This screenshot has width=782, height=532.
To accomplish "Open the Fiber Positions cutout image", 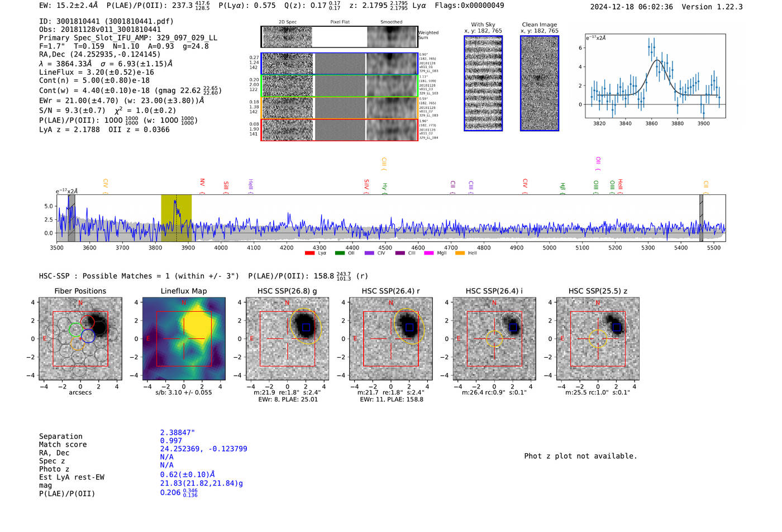I will tap(80, 339).
